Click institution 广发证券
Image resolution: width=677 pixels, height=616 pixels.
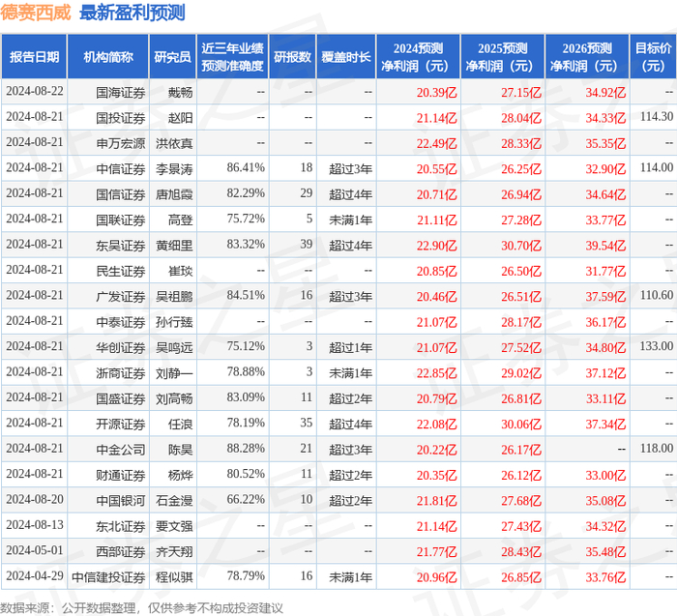click(121, 296)
